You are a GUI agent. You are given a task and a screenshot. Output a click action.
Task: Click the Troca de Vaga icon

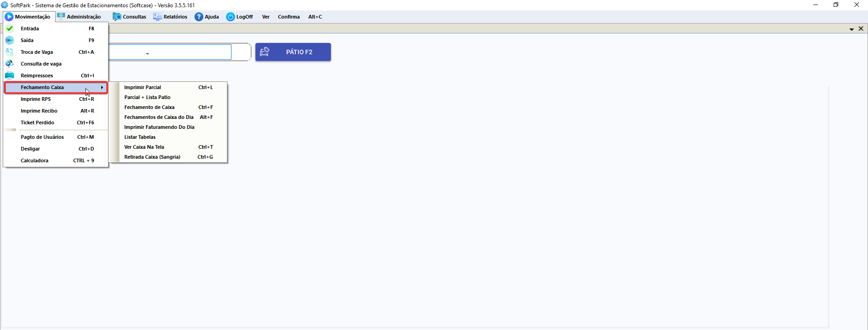(x=9, y=52)
